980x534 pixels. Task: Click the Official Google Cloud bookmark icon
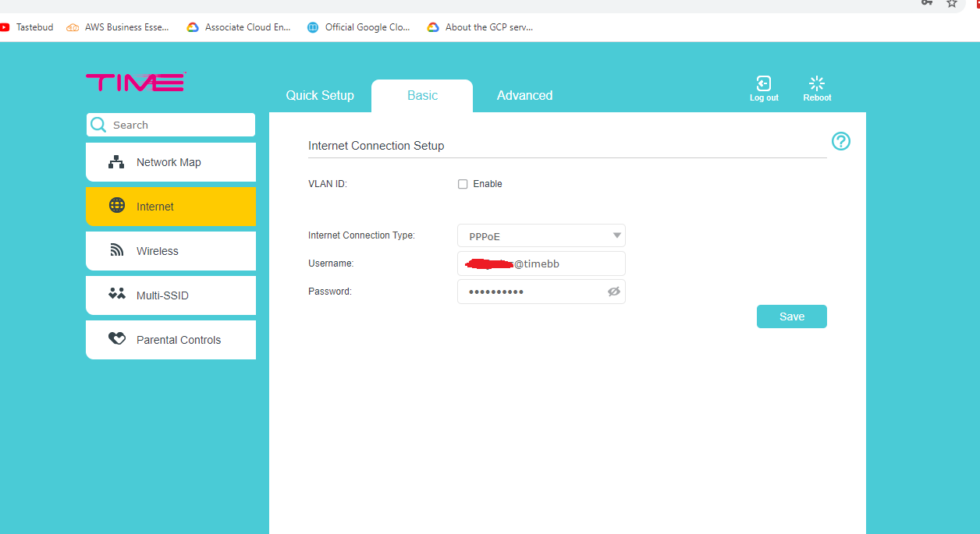tap(313, 27)
